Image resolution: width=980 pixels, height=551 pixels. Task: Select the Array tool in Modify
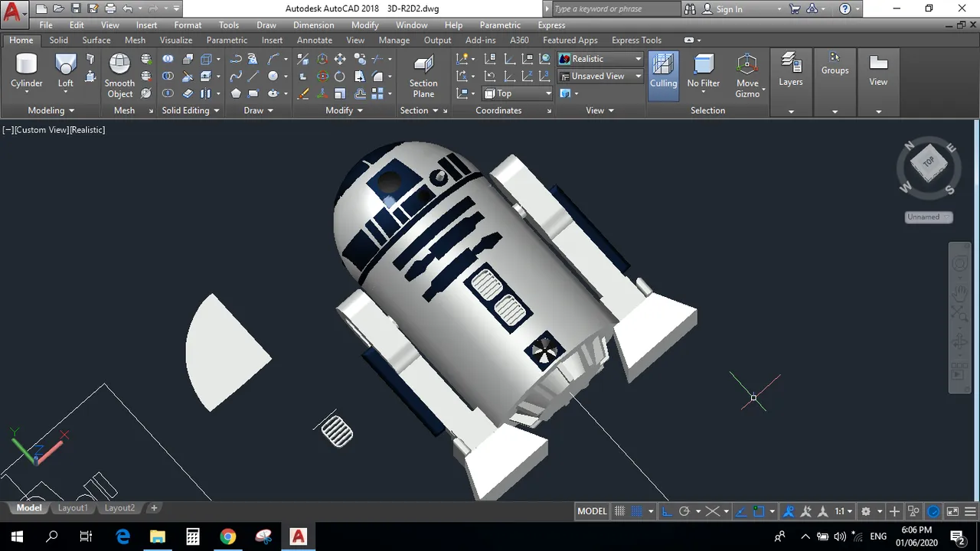(x=377, y=93)
